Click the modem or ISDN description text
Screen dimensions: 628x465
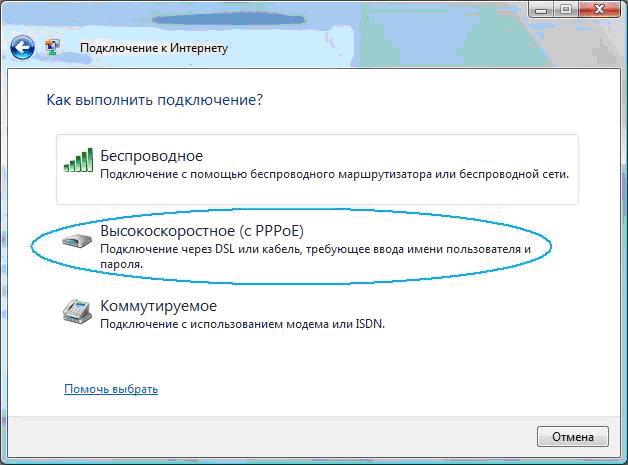pyautogui.click(x=242, y=324)
